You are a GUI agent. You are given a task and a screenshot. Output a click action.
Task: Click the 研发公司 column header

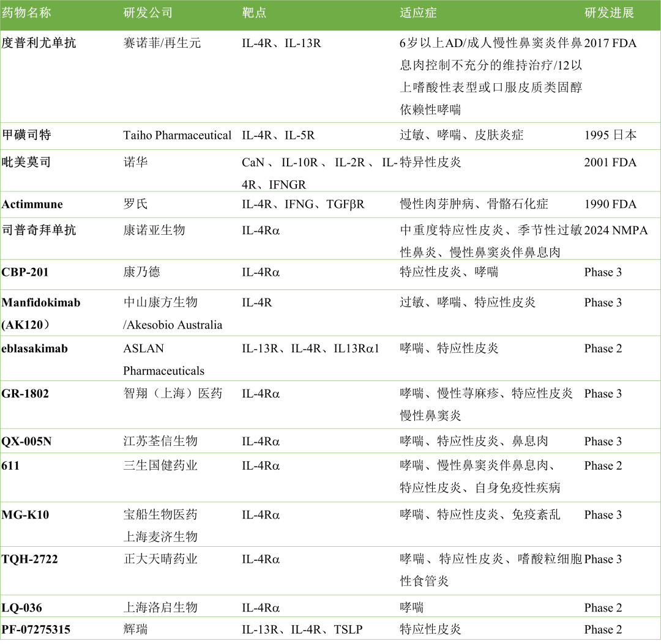[148, 13]
